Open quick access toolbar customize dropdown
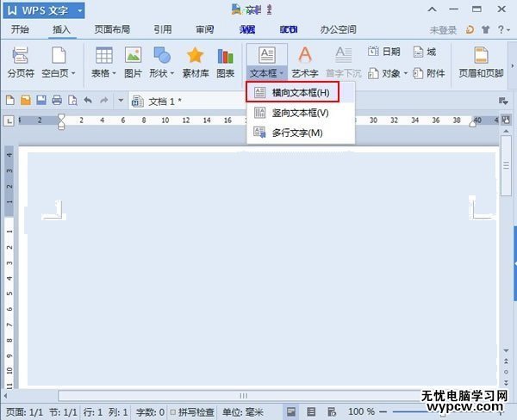 click(x=121, y=100)
